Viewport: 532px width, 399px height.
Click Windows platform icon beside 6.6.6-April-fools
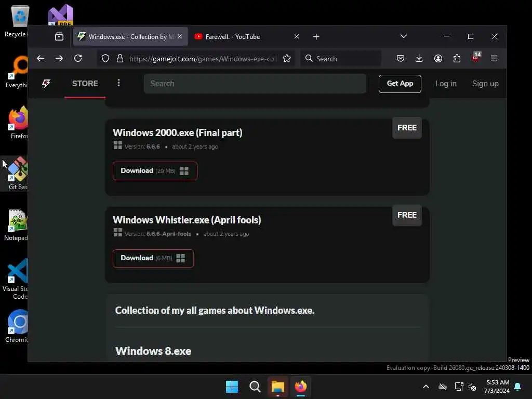click(x=118, y=233)
